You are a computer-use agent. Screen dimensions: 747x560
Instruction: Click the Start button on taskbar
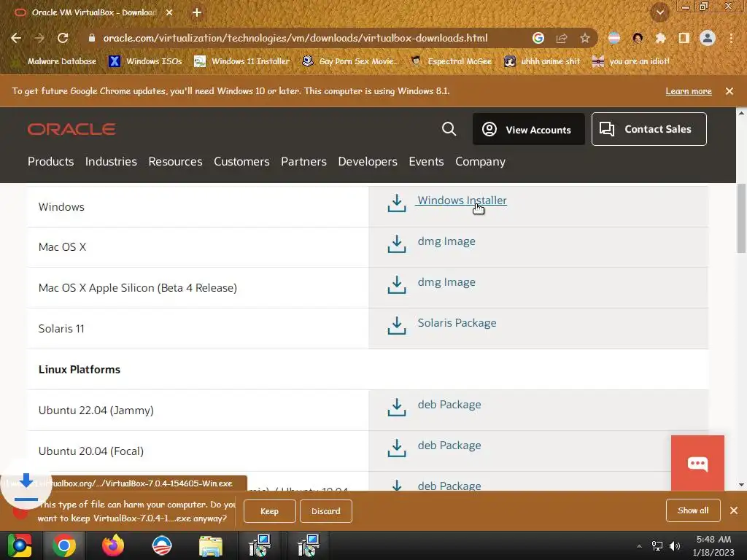[20, 545]
